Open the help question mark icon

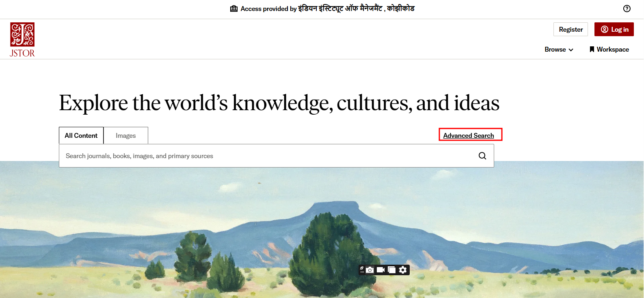point(627,9)
